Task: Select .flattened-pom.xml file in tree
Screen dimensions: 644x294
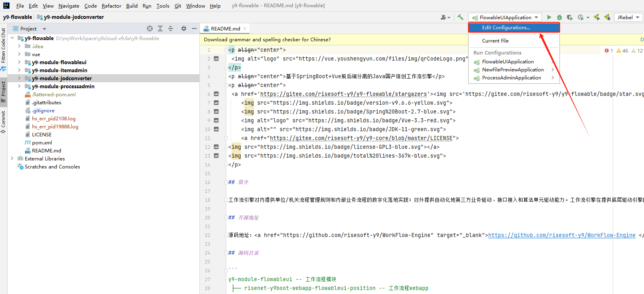Action: tap(54, 94)
